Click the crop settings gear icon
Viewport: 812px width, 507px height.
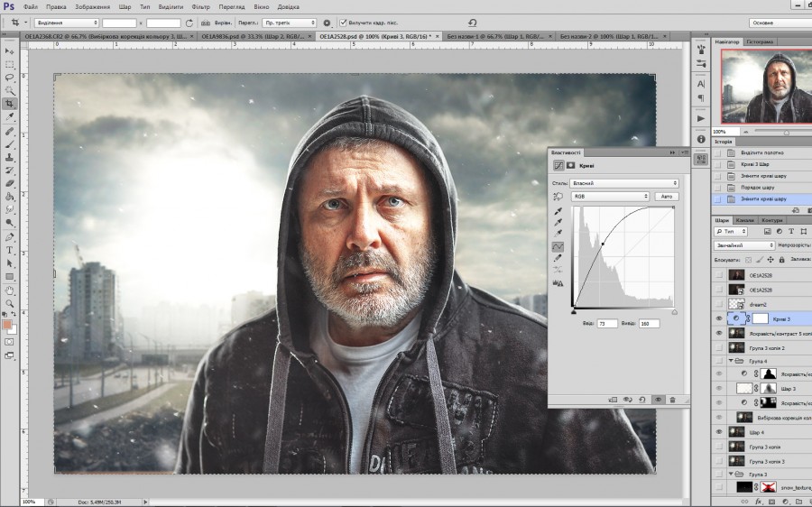[327, 22]
